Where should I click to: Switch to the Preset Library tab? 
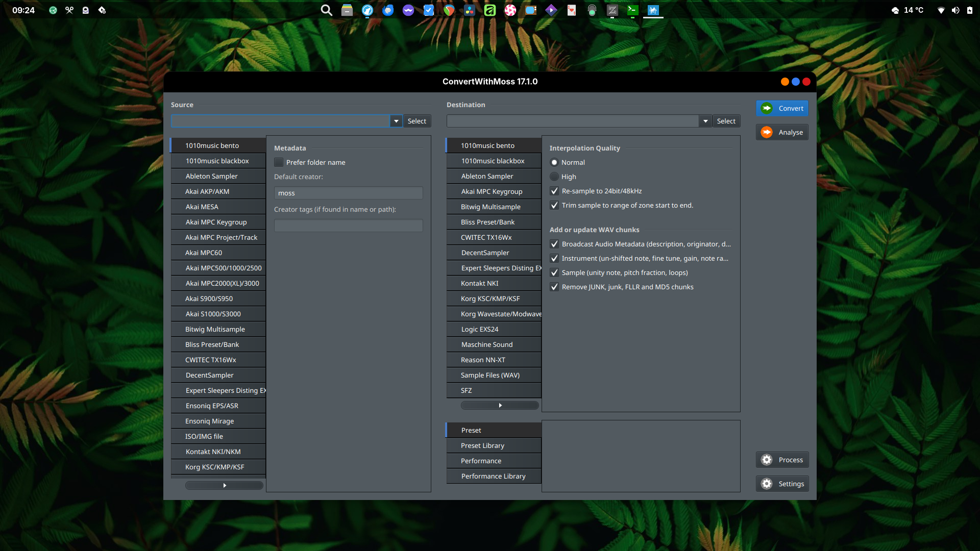[x=494, y=445]
